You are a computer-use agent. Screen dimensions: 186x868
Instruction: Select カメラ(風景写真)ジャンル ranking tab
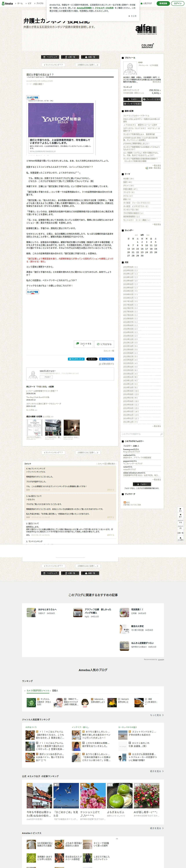(x=38, y=690)
